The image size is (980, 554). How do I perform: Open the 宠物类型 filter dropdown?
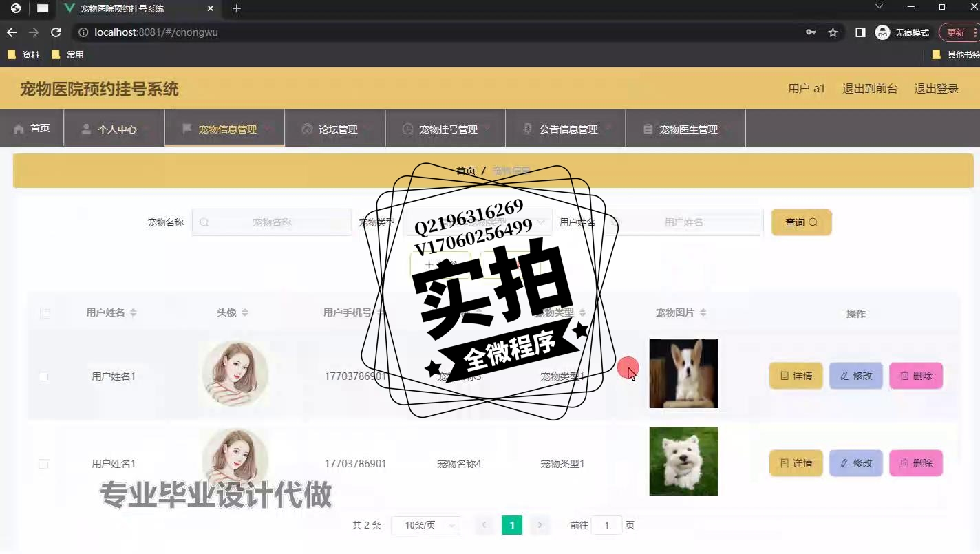pyautogui.click(x=476, y=222)
